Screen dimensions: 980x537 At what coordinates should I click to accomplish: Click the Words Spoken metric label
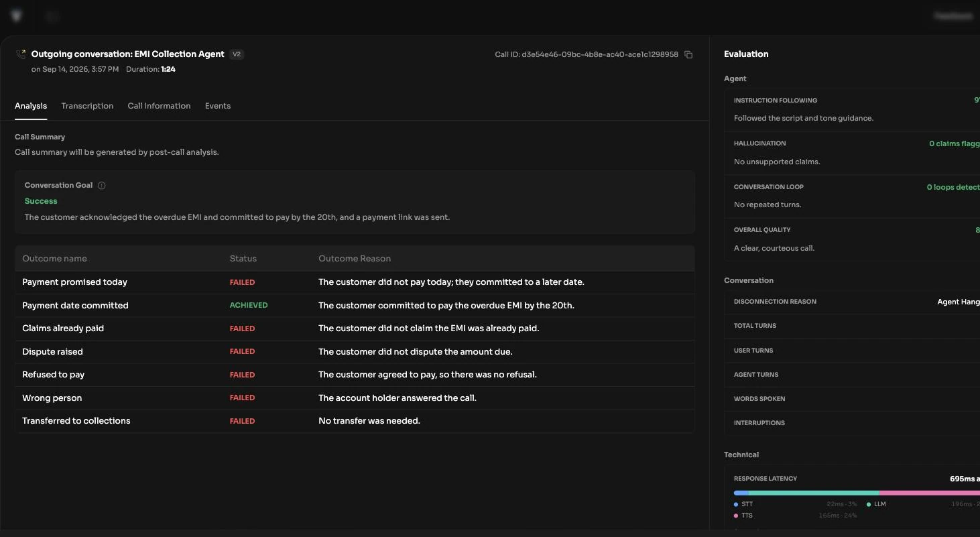click(759, 399)
